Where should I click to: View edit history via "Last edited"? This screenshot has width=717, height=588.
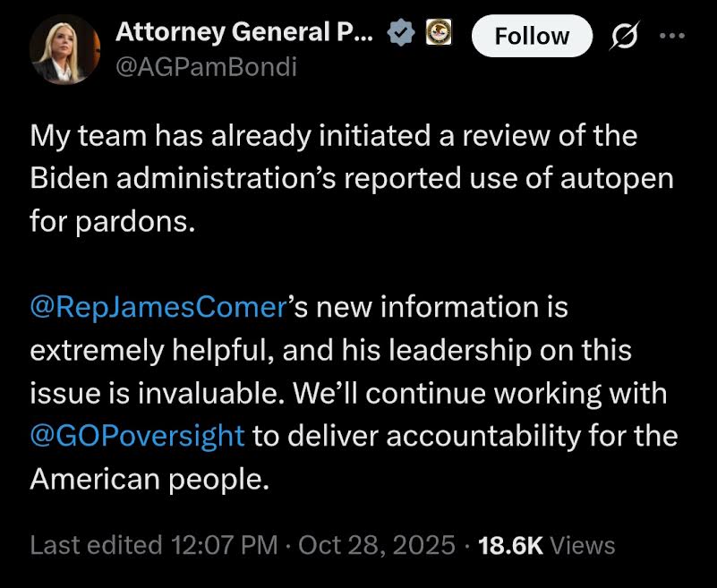[96, 545]
